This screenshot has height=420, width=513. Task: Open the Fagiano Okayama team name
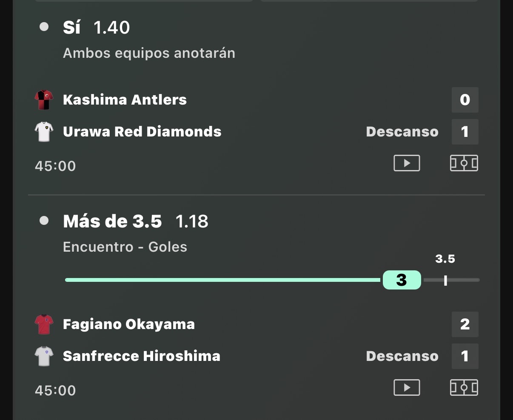click(129, 324)
